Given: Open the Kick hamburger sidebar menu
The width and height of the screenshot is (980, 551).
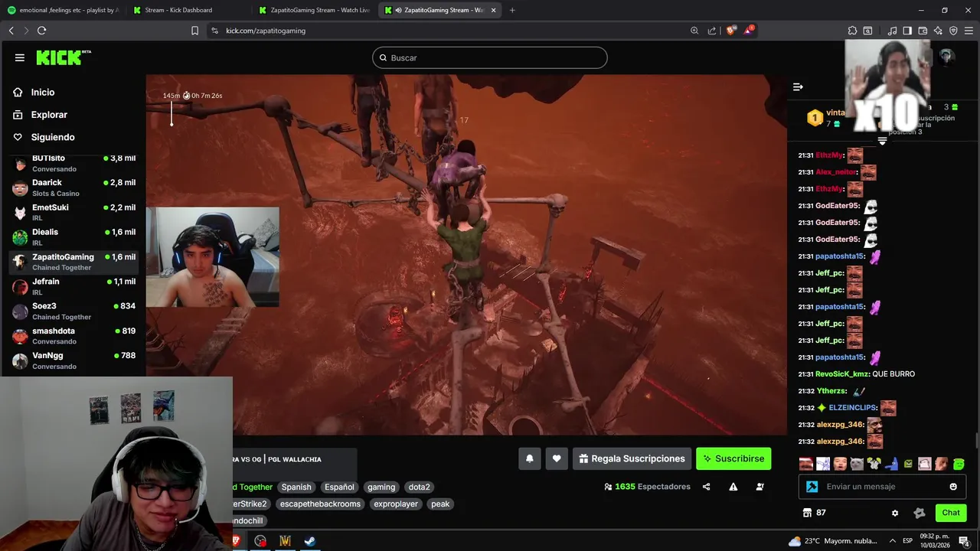Looking at the screenshot, I should click(20, 57).
